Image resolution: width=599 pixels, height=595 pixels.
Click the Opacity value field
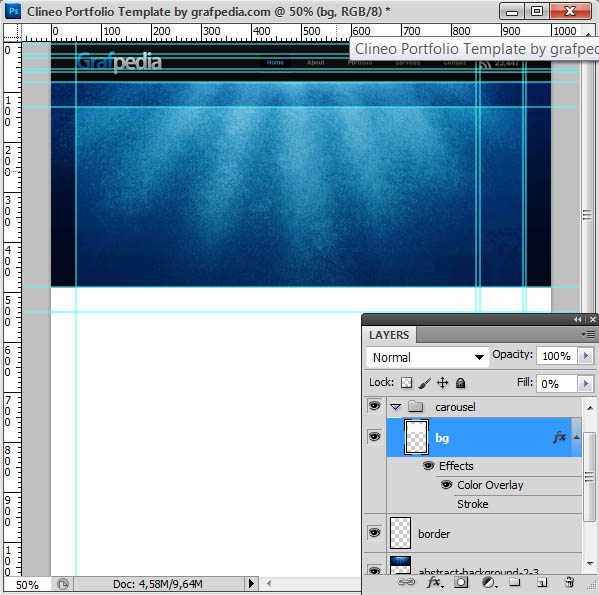point(557,356)
